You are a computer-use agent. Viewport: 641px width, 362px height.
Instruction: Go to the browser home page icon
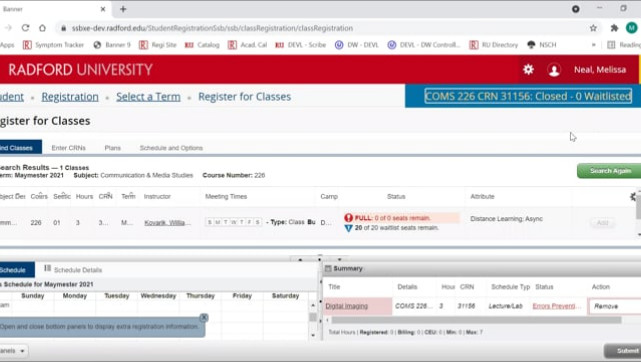point(43,28)
